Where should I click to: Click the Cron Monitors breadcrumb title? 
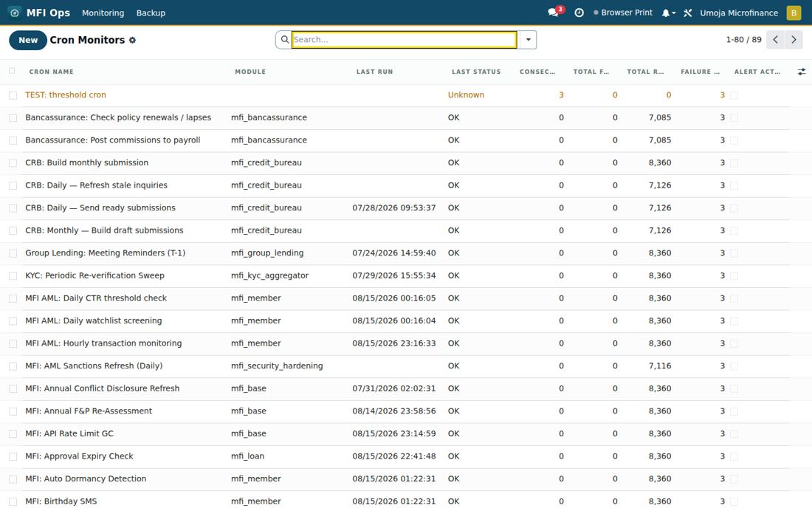tap(87, 40)
